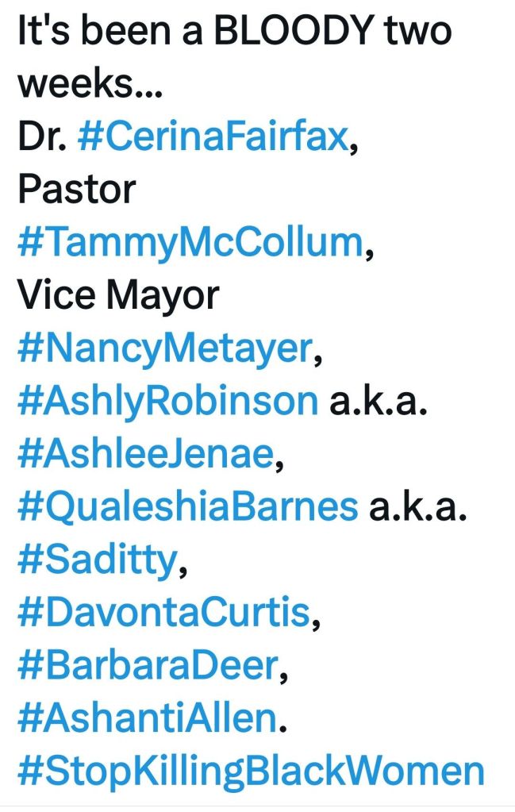
Task: Open the #QualeshiaBarnes hashtag
Action: click(x=186, y=506)
